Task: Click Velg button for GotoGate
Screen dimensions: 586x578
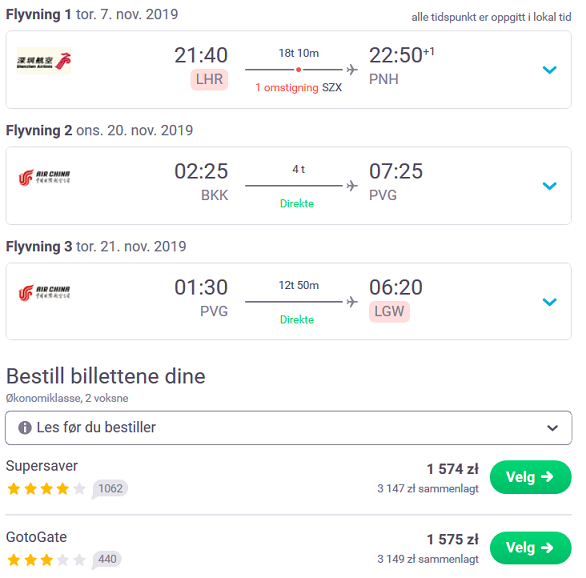Action: click(530, 548)
